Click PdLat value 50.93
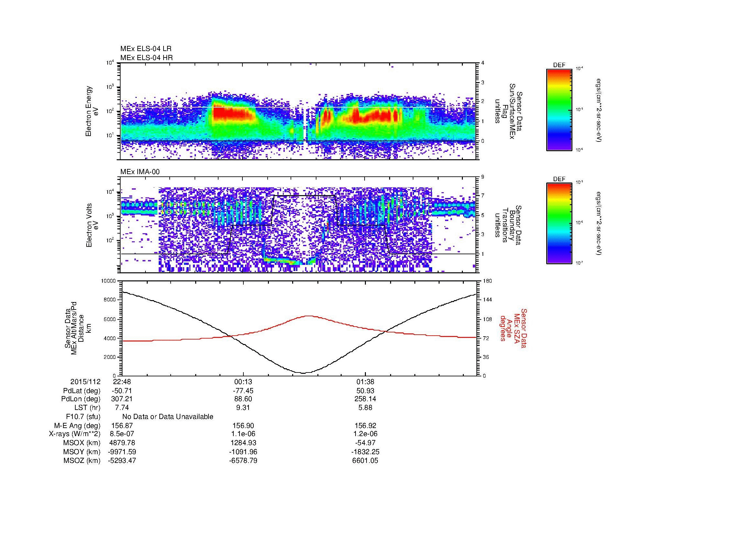Viewport: 756px width, 534px height. tap(365, 391)
